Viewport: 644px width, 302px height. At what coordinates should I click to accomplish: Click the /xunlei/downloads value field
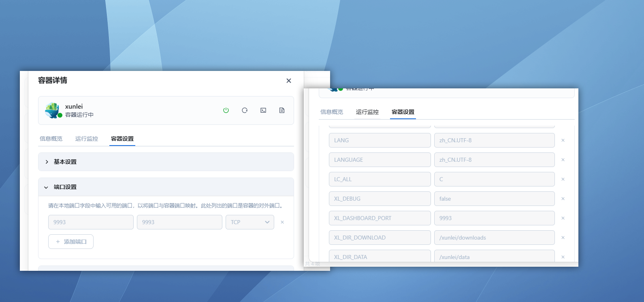(x=495, y=238)
